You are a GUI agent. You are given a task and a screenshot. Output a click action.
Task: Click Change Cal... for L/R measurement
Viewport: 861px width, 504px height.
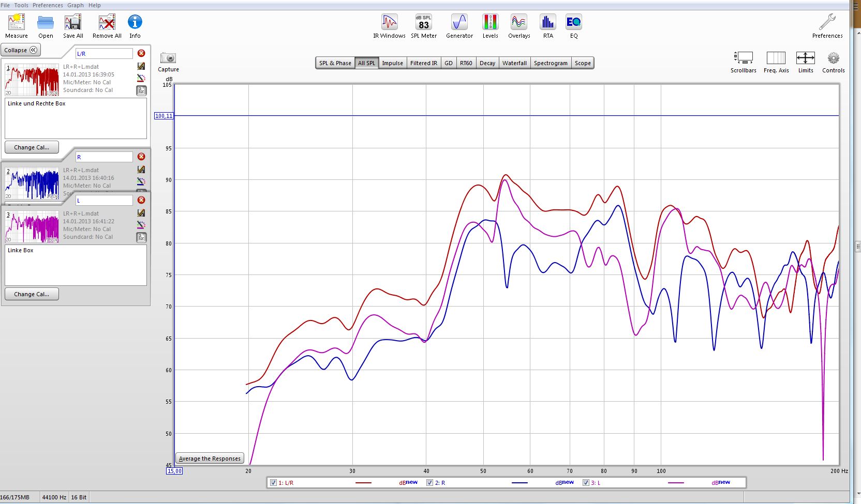pyautogui.click(x=32, y=147)
